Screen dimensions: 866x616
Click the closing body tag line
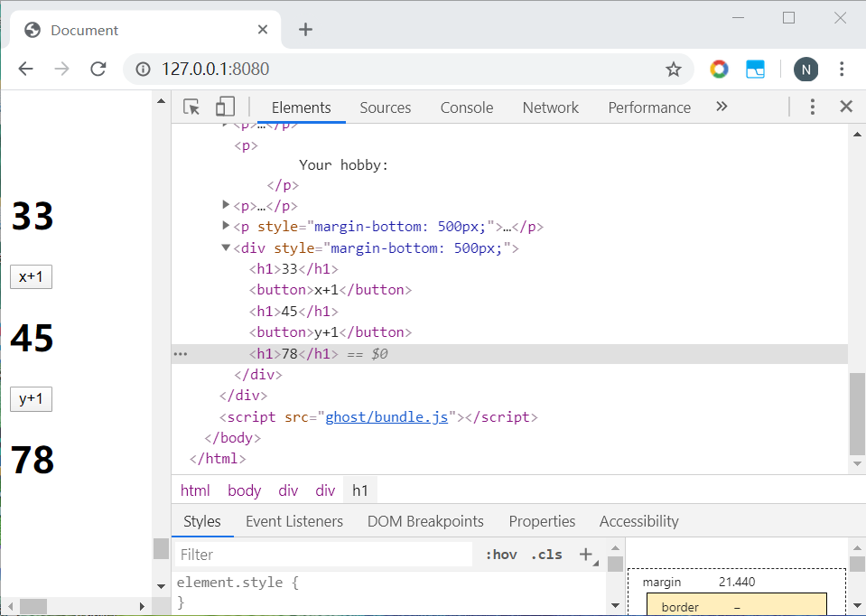(x=232, y=438)
